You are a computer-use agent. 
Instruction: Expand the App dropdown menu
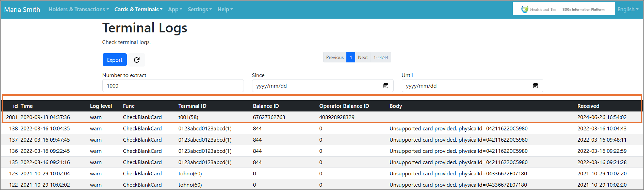[x=175, y=9]
